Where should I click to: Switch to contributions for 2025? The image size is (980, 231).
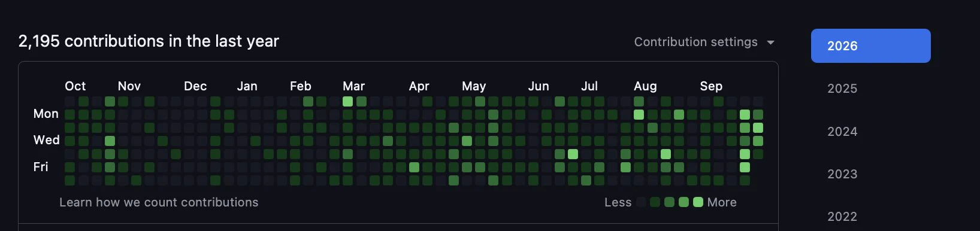click(842, 89)
